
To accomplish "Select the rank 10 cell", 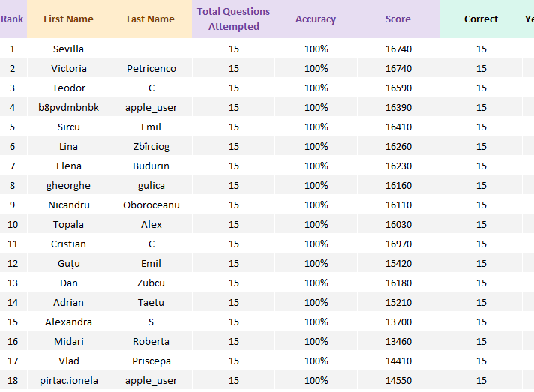I will 12,224.
